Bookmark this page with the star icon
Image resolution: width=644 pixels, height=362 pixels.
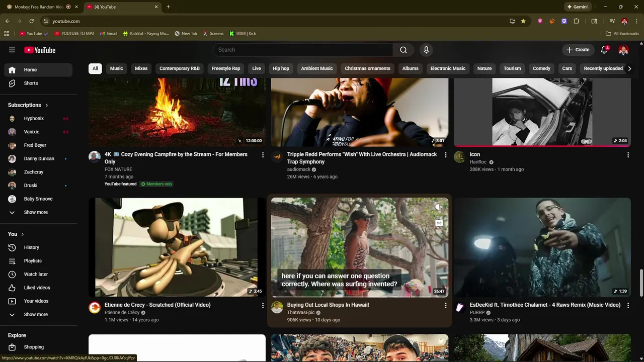tap(523, 21)
